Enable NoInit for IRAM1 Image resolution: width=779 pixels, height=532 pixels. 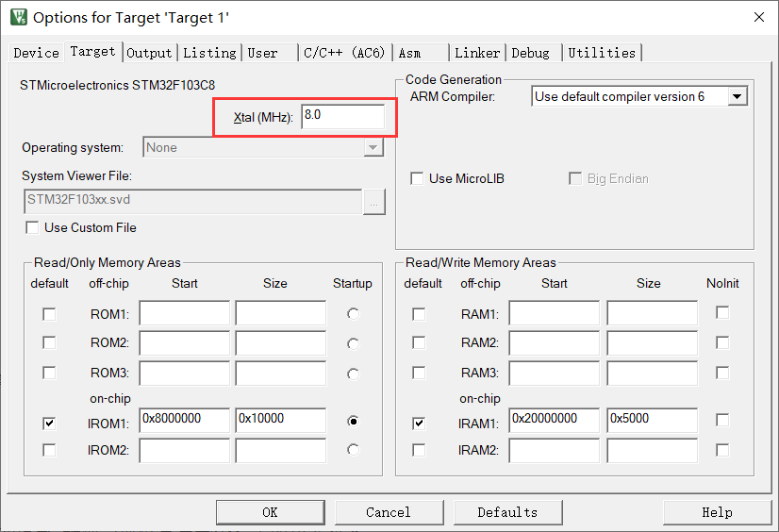coord(722,421)
